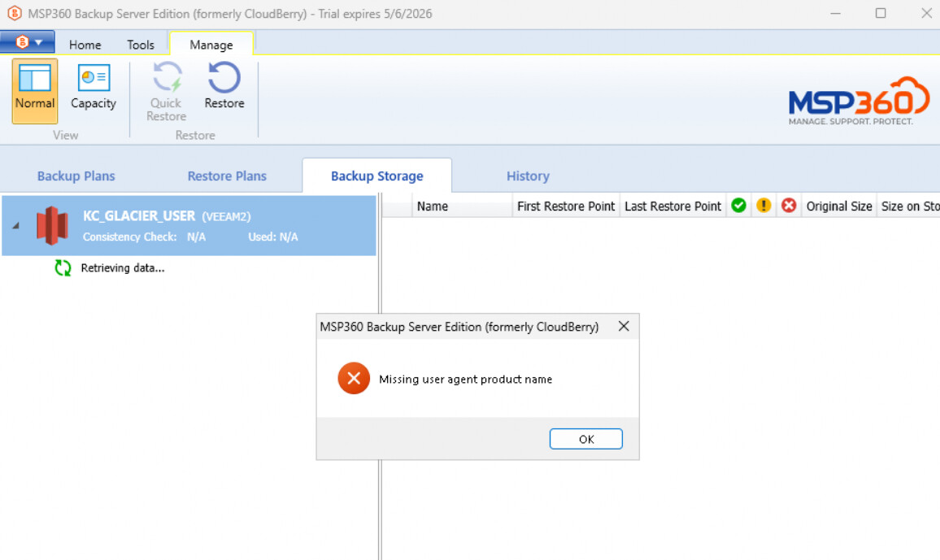The height and width of the screenshot is (560, 940).
Task: Sort by the Name column header
Action: [433, 206]
